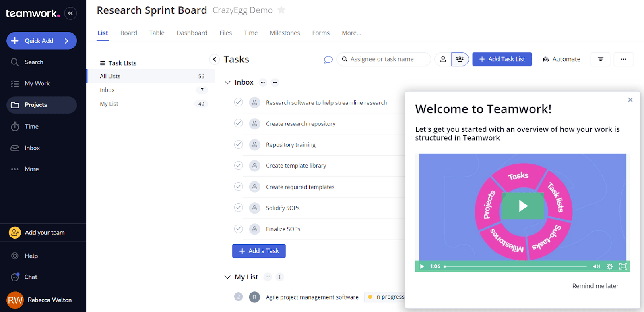The image size is (644, 312).
Task: Open Rebecca Welton's profile avatar
Action: 15,300
